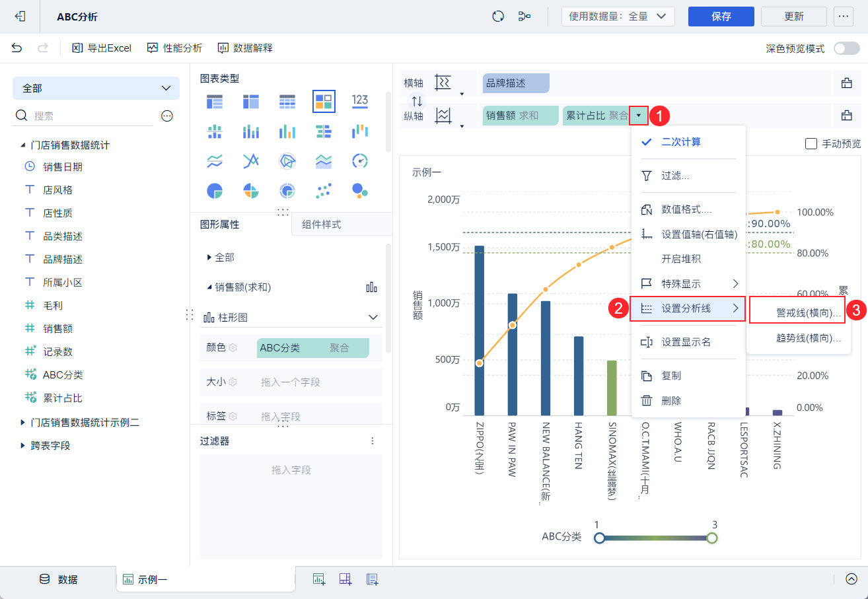
Task: Open the data lineage flow icon
Action: pos(524,17)
